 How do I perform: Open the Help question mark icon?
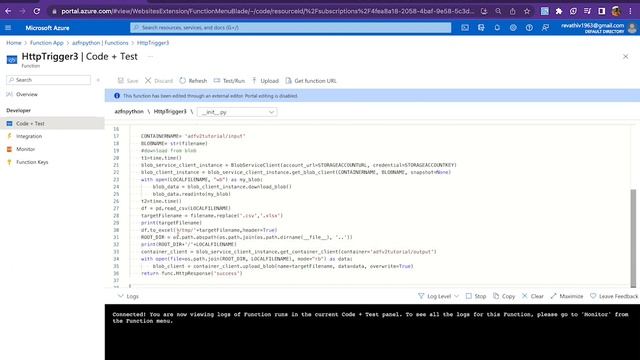[529, 28]
